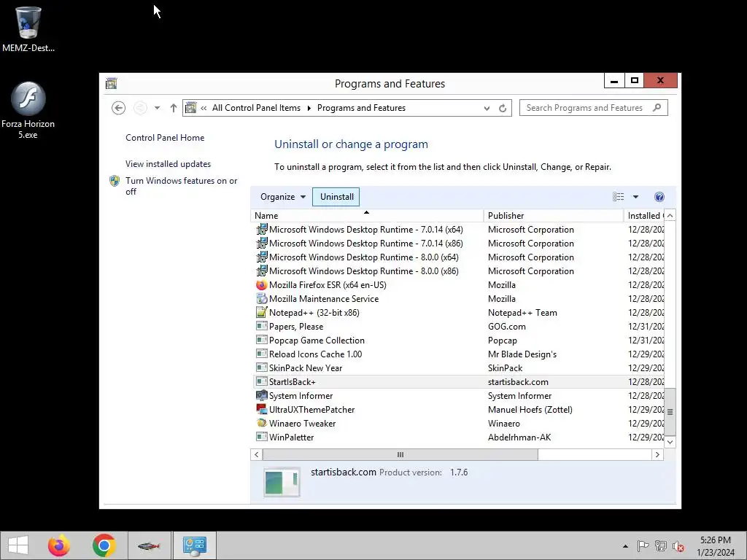Click the address bar double-chevron breadcrumb
Image resolution: width=747 pixels, height=560 pixels.
[204, 108]
